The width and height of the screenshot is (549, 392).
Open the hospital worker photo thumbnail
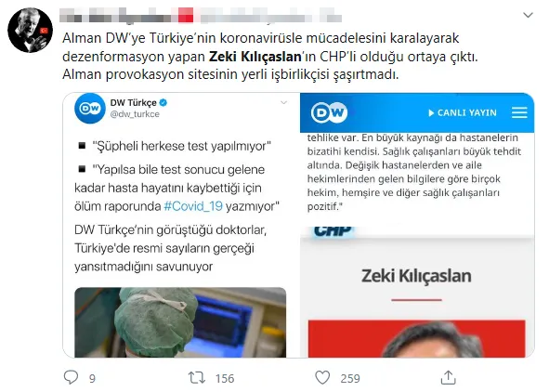[x=180, y=322]
